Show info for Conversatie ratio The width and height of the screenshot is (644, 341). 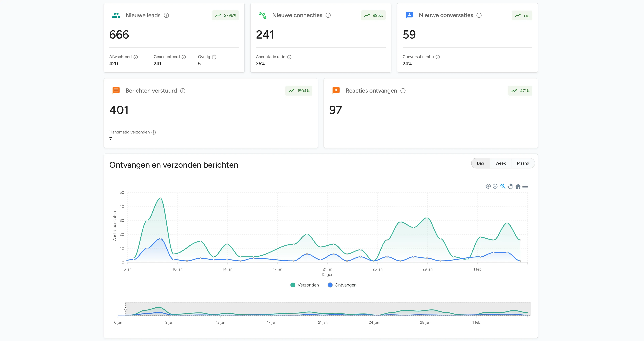438,57
